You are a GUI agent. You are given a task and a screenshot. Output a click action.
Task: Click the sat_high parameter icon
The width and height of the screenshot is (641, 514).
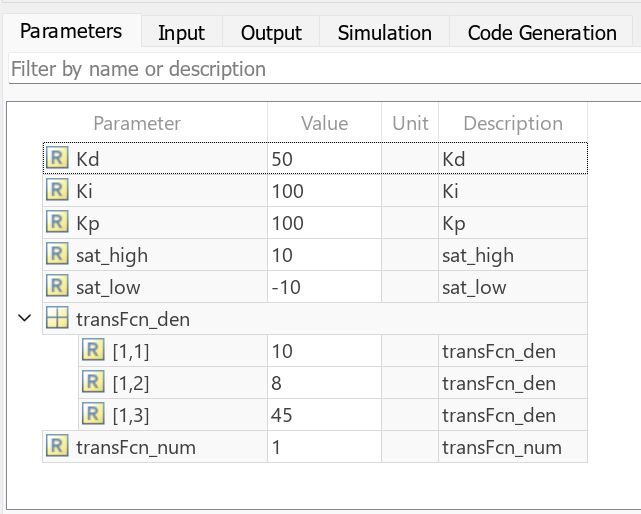[x=57, y=255]
